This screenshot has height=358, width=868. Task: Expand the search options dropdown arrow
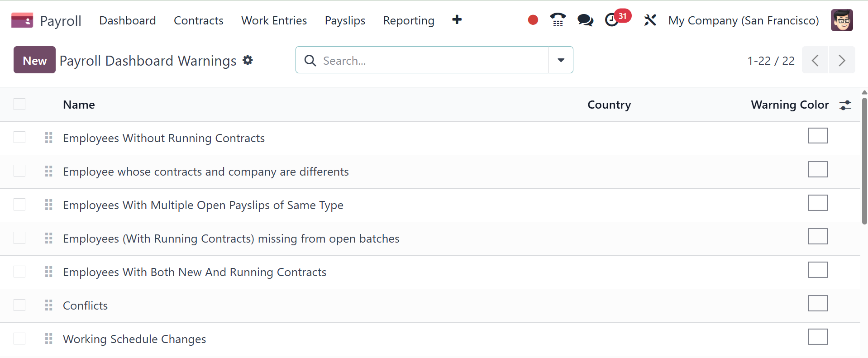click(x=561, y=60)
